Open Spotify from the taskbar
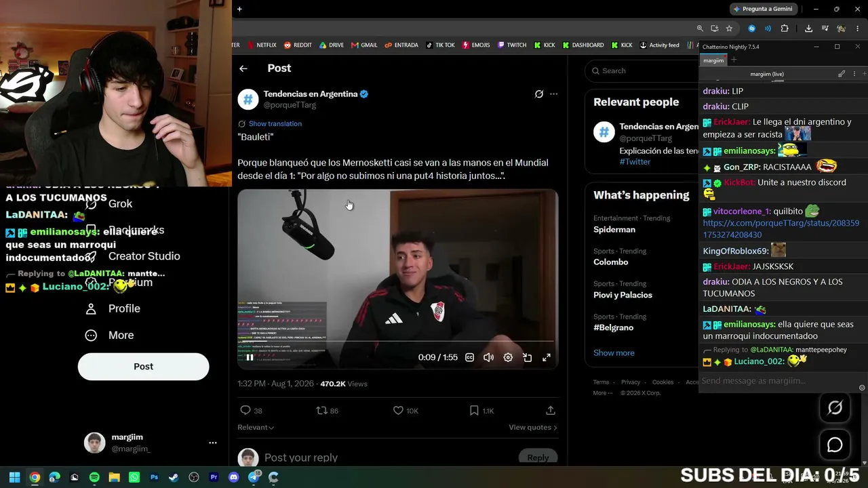This screenshot has width=868, height=488. (94, 477)
